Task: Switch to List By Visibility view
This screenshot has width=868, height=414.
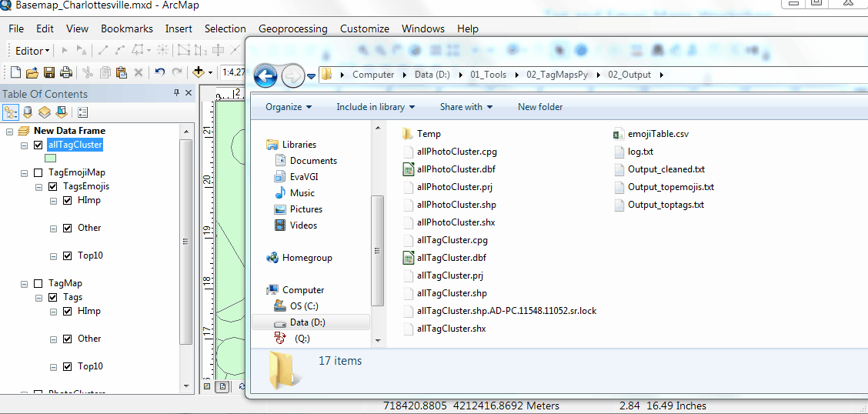Action: click(x=45, y=112)
